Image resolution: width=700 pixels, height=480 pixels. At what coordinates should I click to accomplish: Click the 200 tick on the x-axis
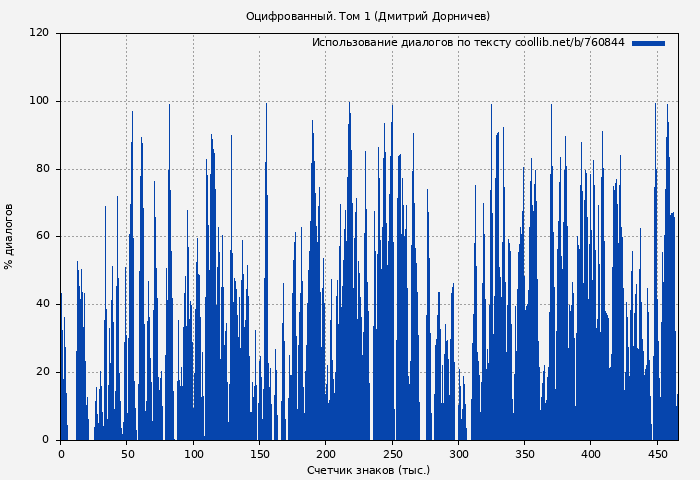[326, 454]
